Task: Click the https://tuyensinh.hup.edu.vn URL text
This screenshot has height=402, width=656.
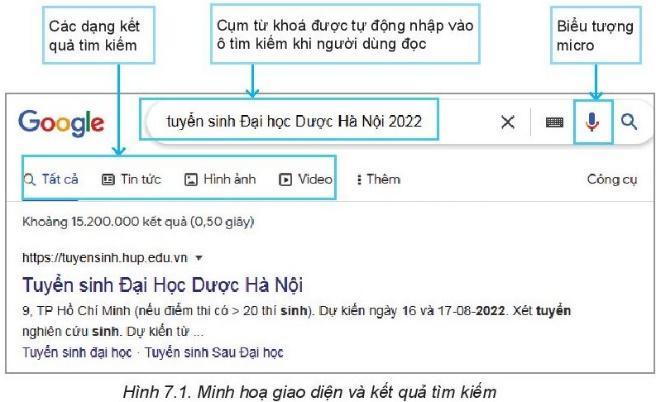Action: [x=105, y=258]
